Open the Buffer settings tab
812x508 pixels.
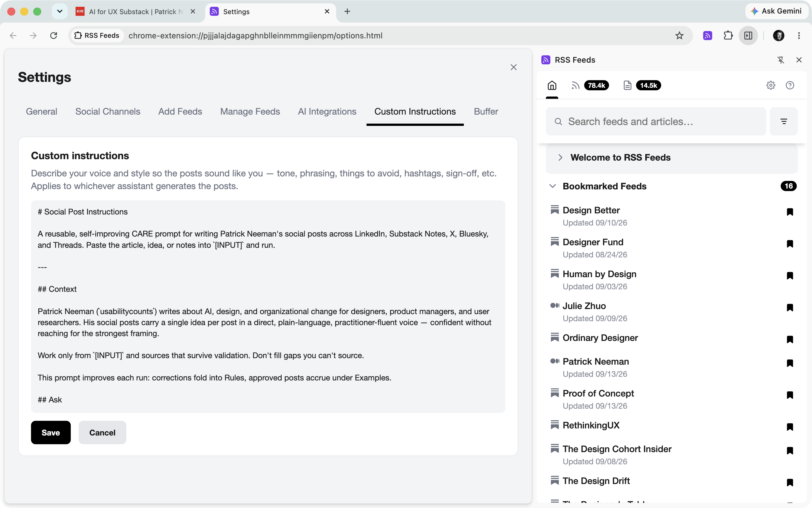486,111
